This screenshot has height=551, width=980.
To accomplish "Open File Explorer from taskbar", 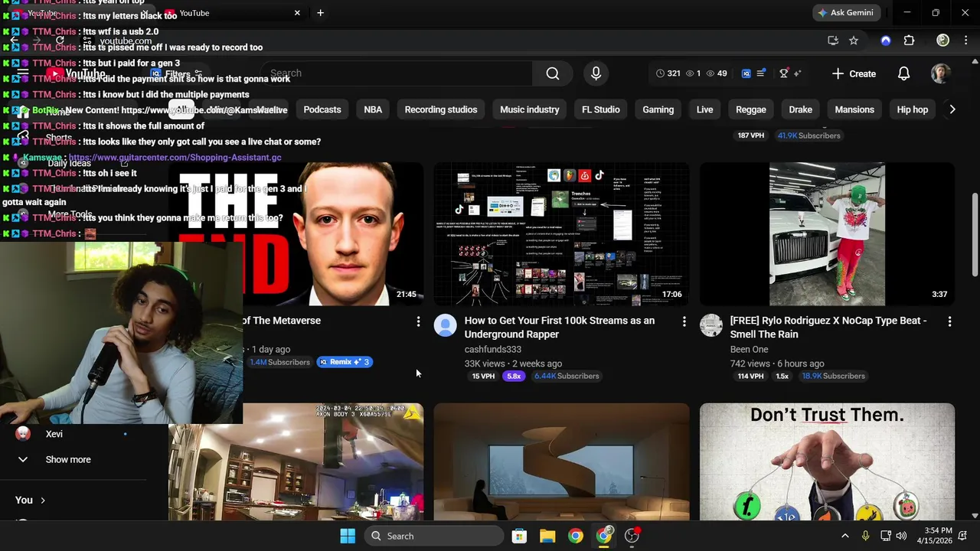I will (547, 536).
